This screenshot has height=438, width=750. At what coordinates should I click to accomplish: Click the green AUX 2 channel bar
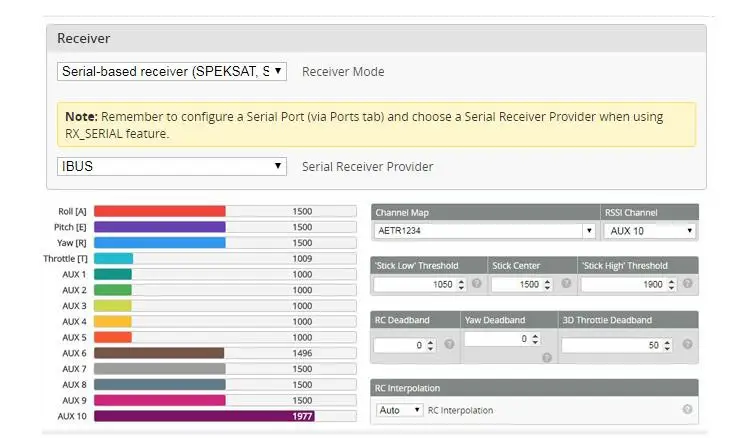(x=113, y=290)
